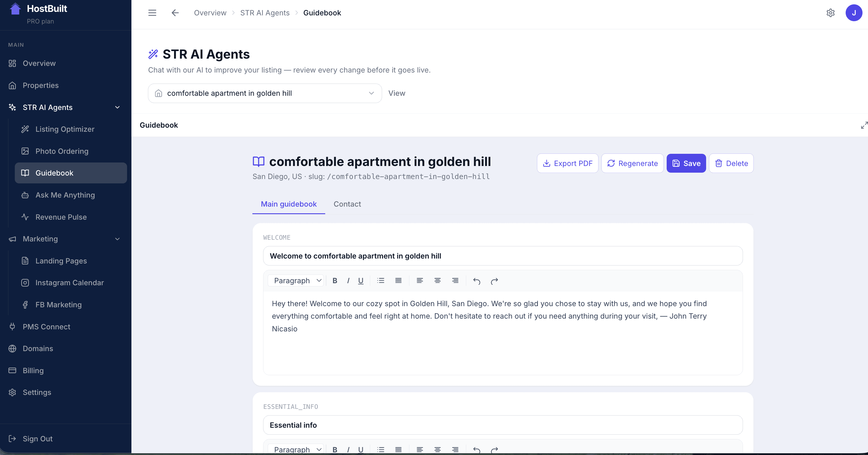Viewport: 868px width, 455px height.
Task: Align left in Welcome editor
Action: pyautogui.click(x=420, y=280)
